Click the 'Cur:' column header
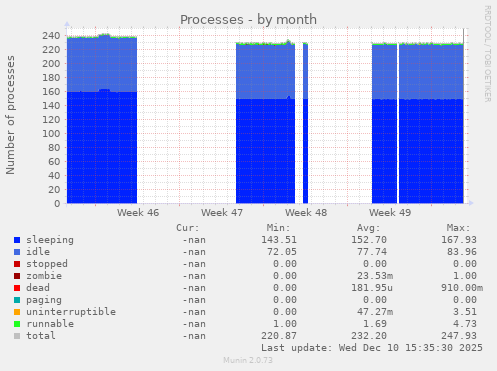 click(188, 228)
